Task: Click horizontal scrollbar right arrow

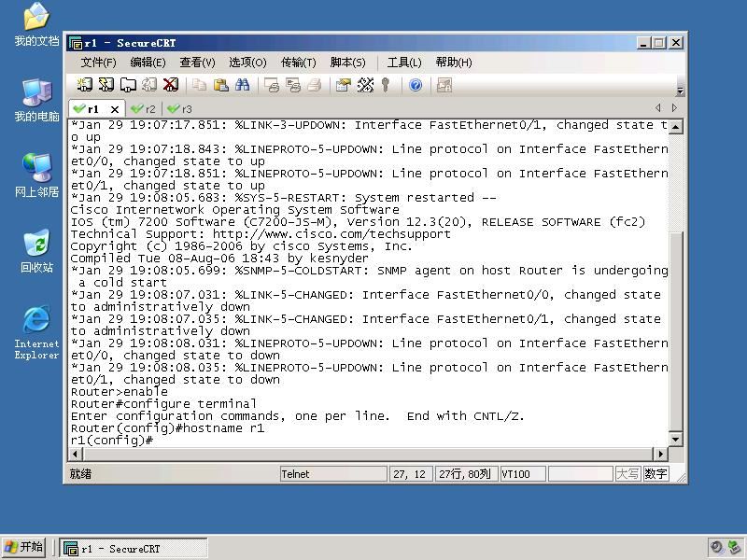Action: [660, 454]
